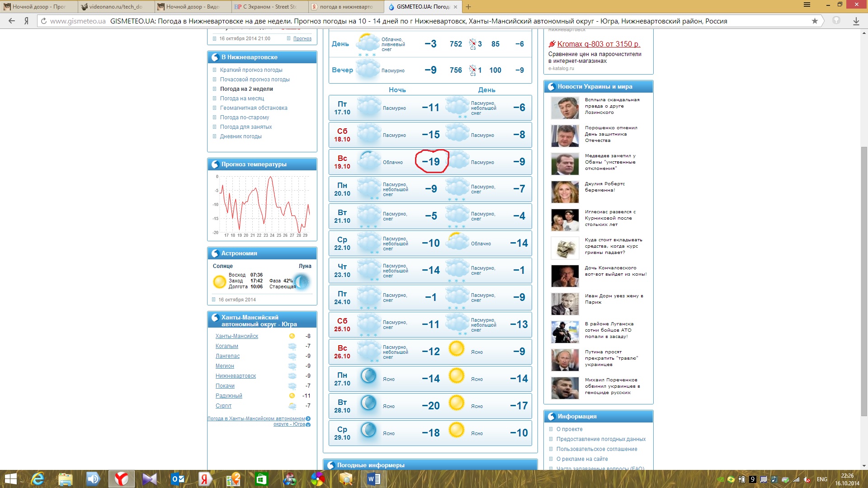Switch to the 'погода в нижневарто' tab
This screenshot has width=868, height=488.
[x=346, y=7]
